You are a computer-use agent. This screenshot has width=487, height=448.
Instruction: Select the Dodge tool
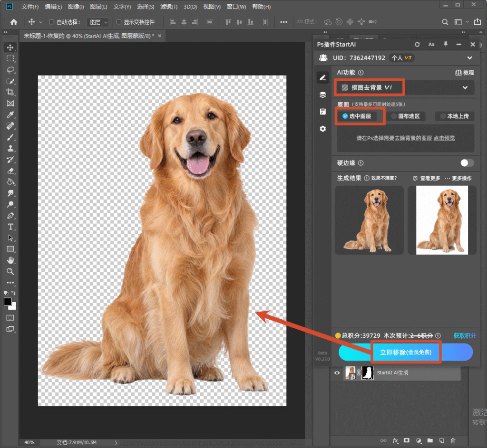pos(10,204)
